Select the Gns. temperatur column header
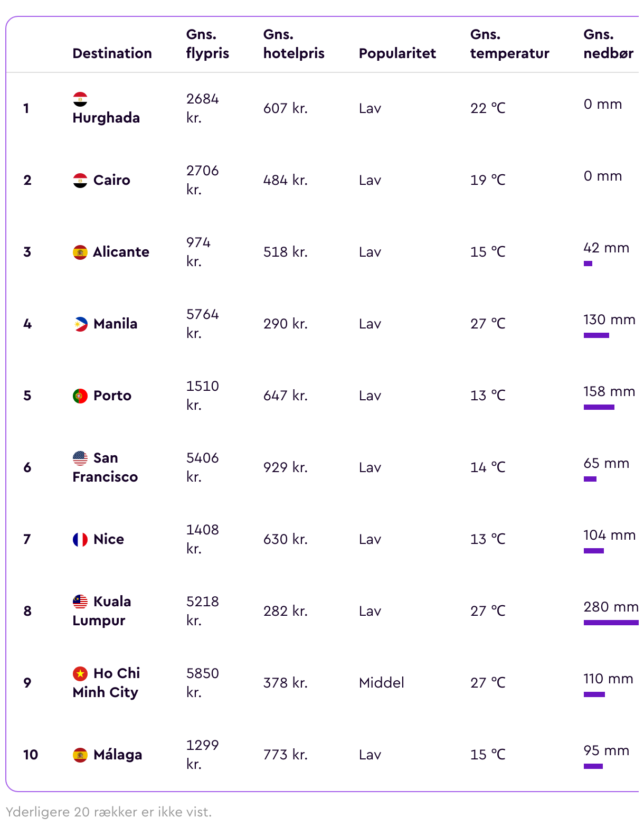 [510, 44]
